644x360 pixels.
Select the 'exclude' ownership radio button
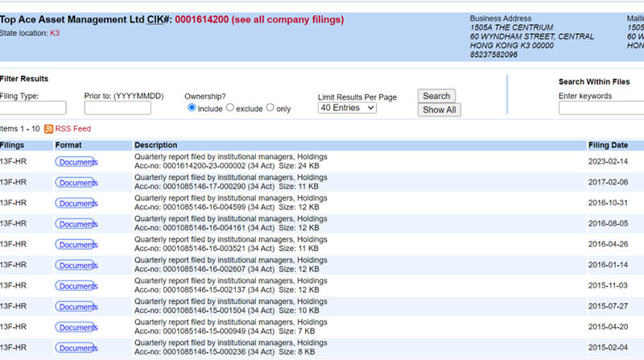coord(230,108)
